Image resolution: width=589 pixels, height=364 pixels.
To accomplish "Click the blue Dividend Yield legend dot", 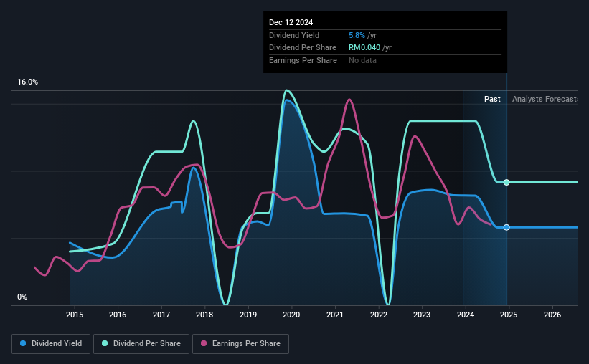I will point(23,343).
